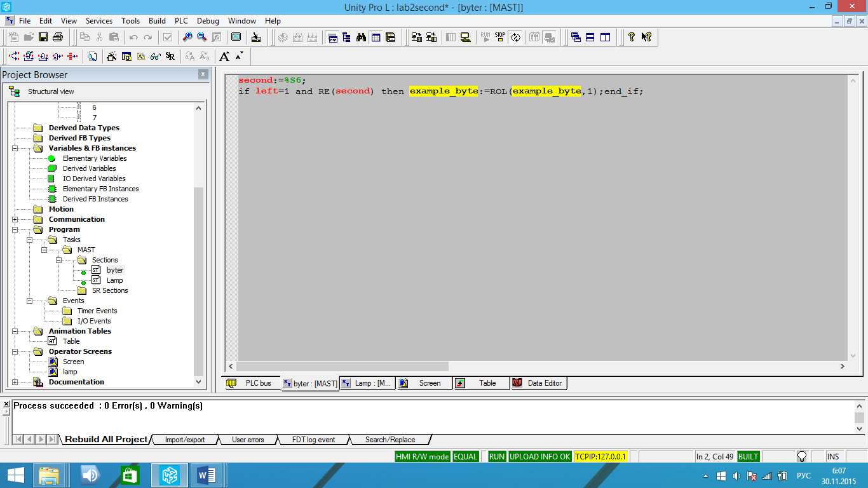868x488 pixels.
Task: Open the Build menu
Action: [157, 21]
